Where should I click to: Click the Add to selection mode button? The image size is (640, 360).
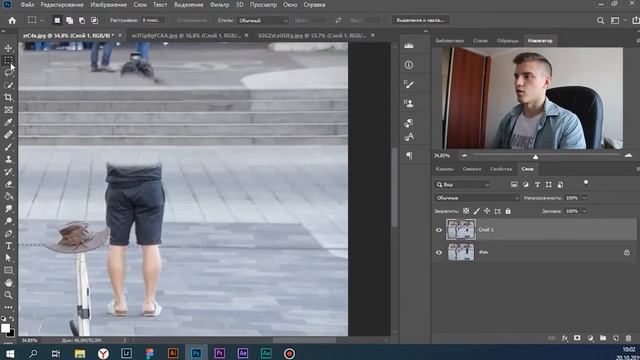pos(69,20)
